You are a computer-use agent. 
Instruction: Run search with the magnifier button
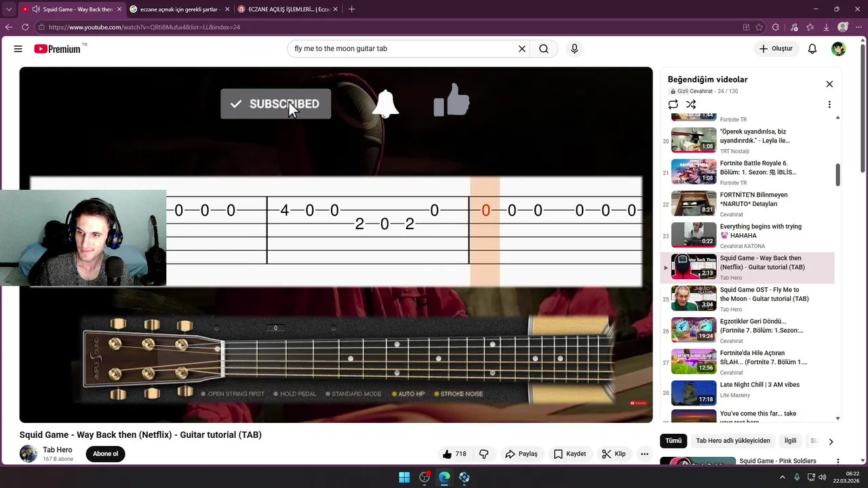click(x=544, y=49)
